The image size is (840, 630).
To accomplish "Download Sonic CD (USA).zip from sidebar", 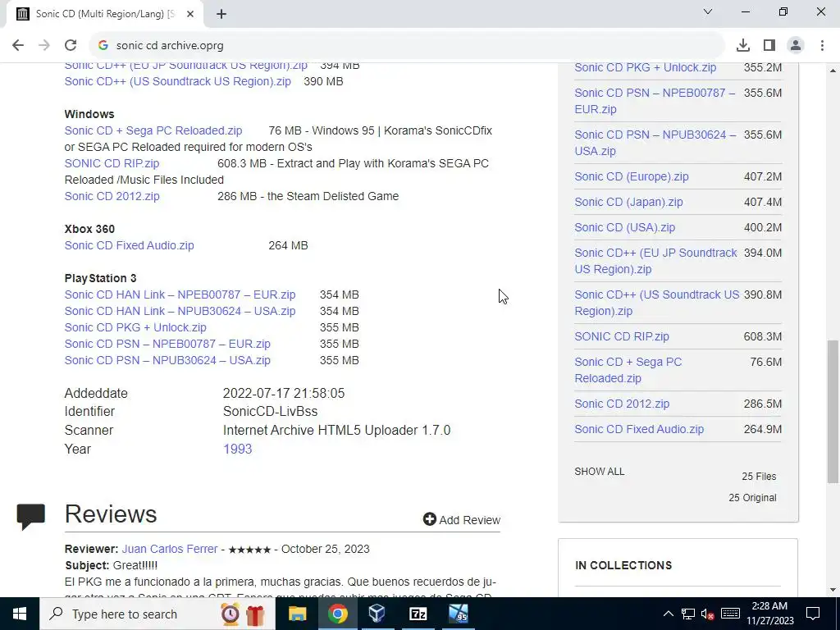I will coord(624,228).
